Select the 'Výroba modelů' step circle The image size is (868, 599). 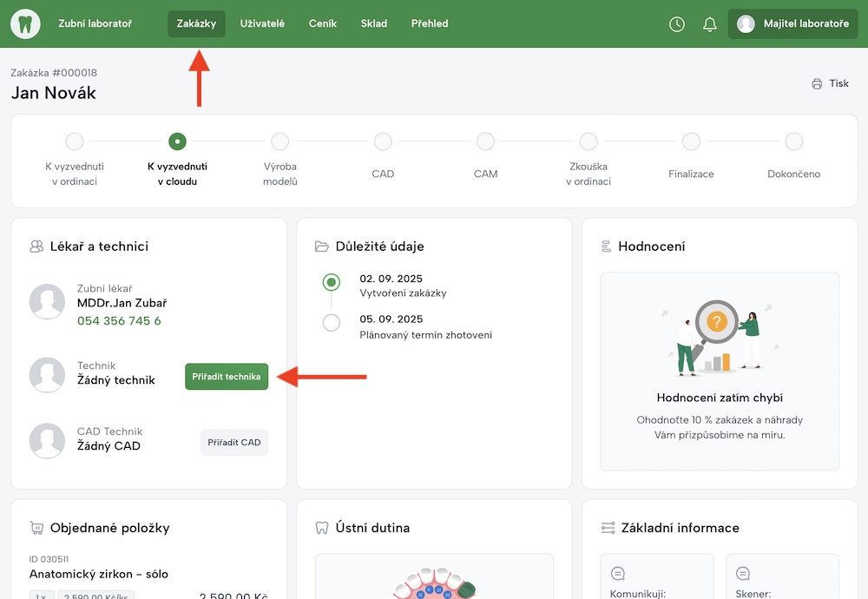(x=279, y=142)
